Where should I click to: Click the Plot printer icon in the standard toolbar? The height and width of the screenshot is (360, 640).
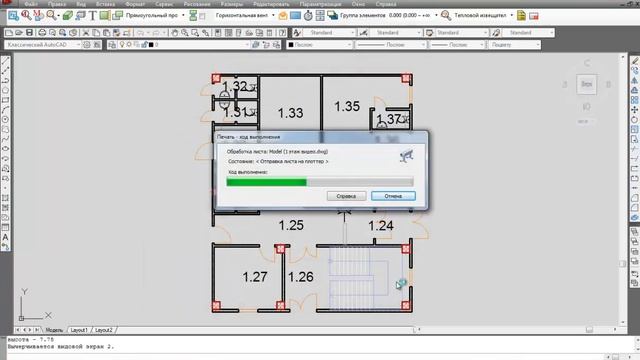point(42,33)
